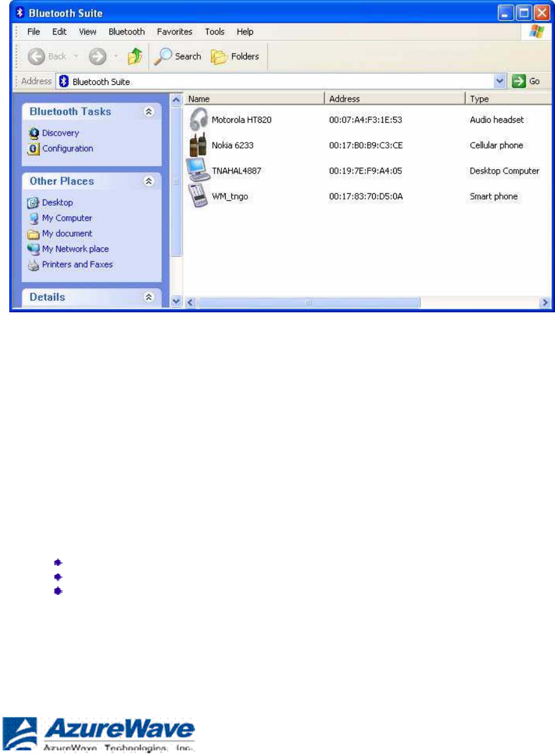Image resolution: width=555 pixels, height=756 pixels.
Task: Sort by the Type column header
Action: tap(508, 99)
